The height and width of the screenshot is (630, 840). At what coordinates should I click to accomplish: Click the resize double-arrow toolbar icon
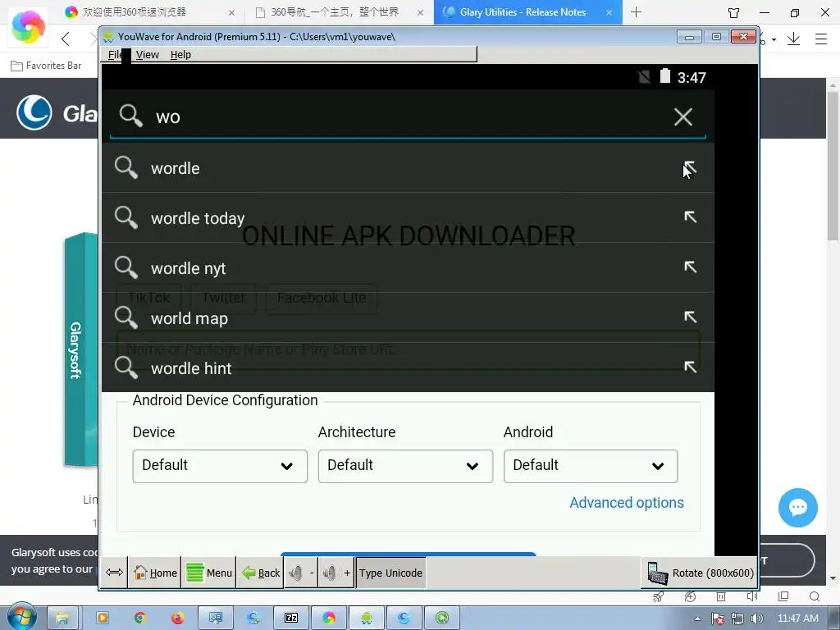114,573
